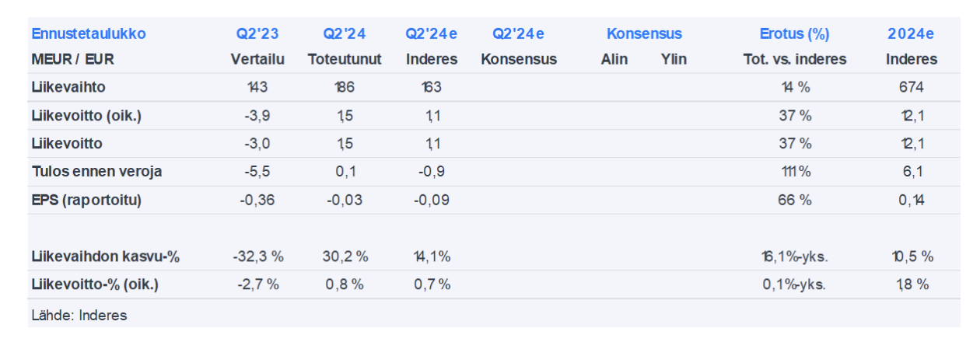Click the Ylin consensus subheader
The width and height of the screenshot is (980, 342).
pos(674,59)
